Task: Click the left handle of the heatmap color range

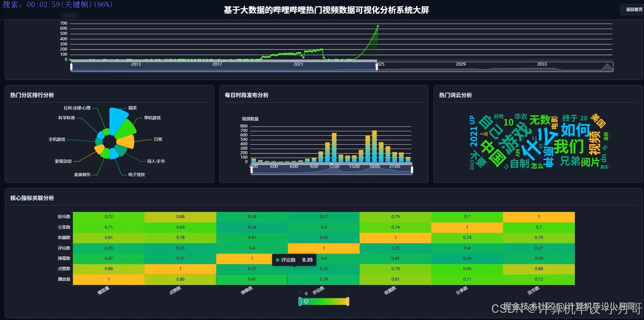Action: pyautogui.click(x=300, y=302)
